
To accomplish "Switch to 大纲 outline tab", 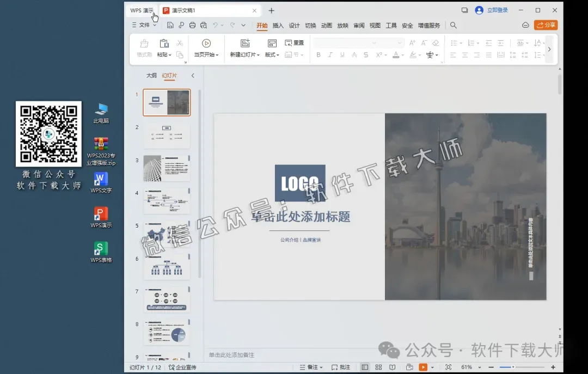I will 151,76.
